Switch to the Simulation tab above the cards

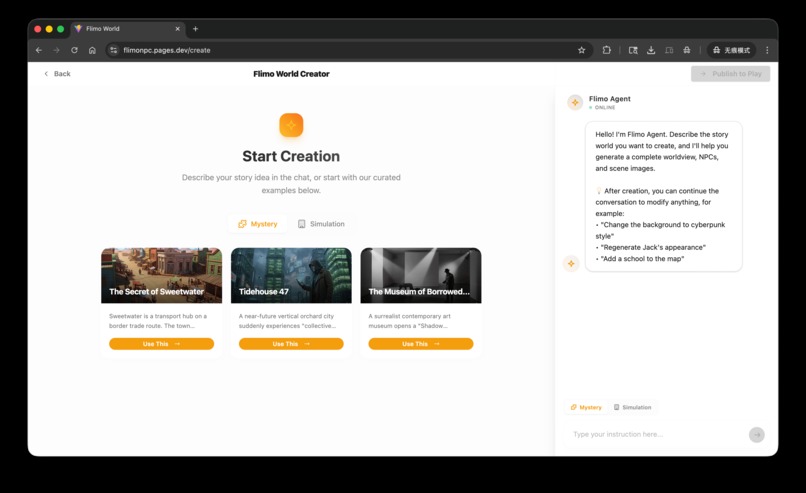pos(321,224)
